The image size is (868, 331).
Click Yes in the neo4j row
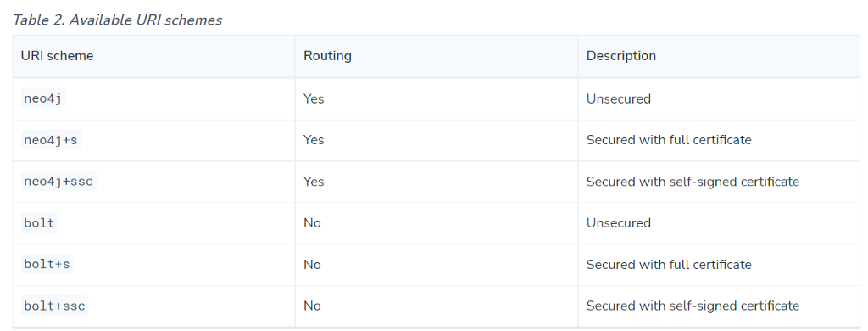314,98
